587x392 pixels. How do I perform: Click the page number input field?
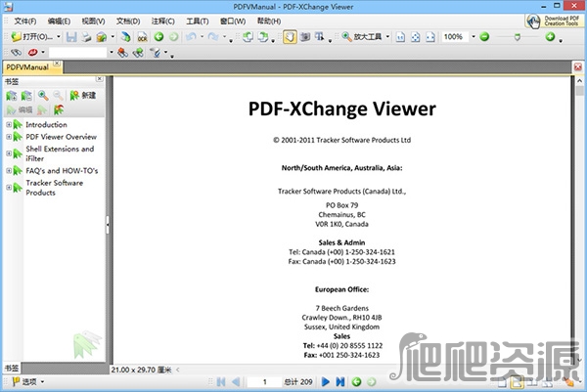[264, 381]
